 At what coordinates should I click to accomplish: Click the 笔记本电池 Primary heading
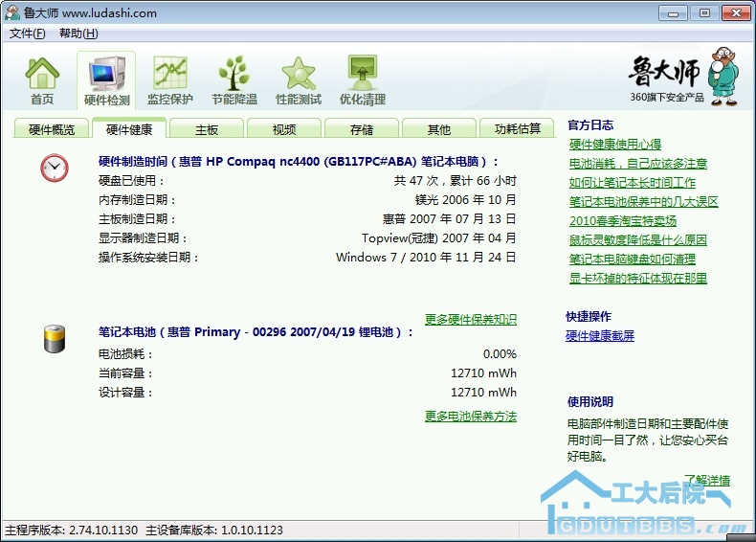[x=256, y=332]
